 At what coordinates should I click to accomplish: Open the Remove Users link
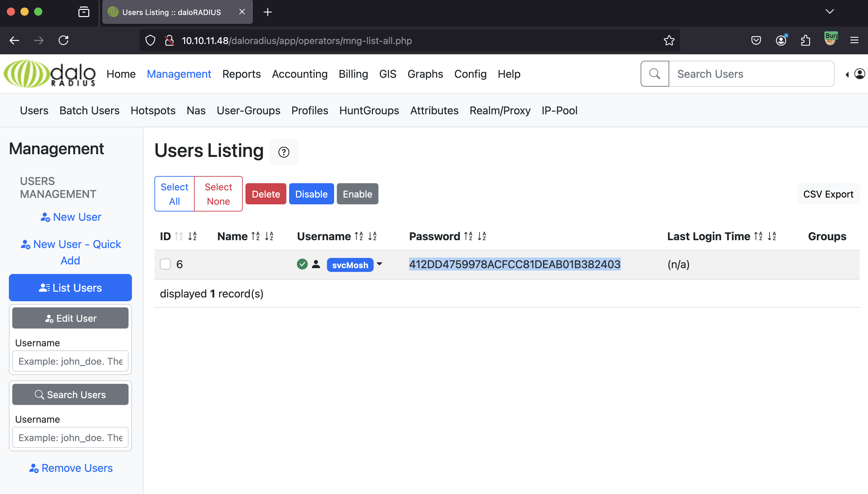pyautogui.click(x=71, y=468)
